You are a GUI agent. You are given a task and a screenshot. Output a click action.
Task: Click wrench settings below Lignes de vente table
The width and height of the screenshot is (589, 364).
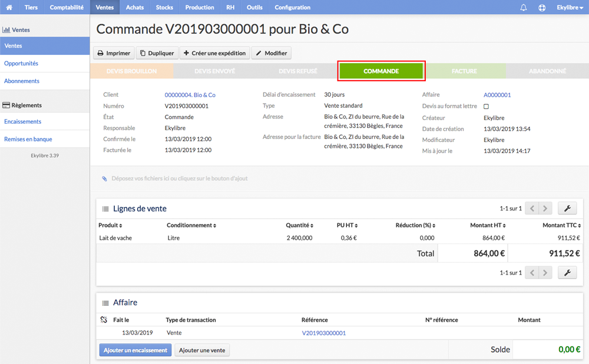tap(567, 272)
